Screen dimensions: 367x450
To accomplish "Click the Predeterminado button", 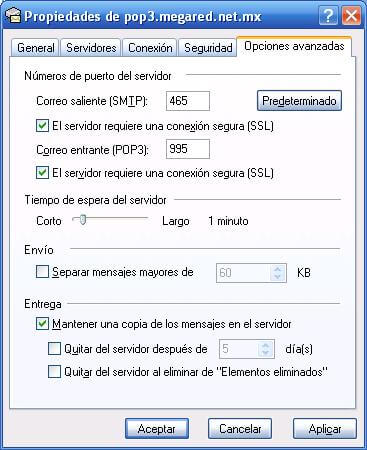I will [x=299, y=101].
